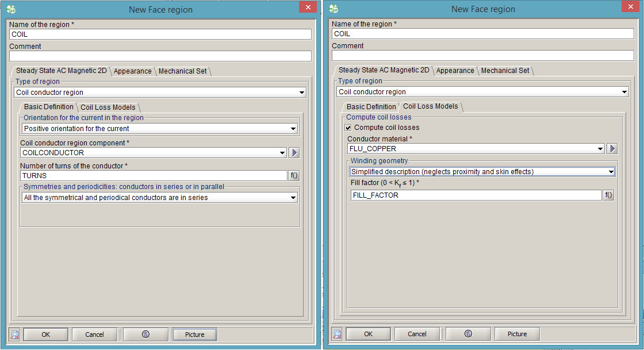Click the Picture button in the Coil Loss Models dialog

point(517,334)
